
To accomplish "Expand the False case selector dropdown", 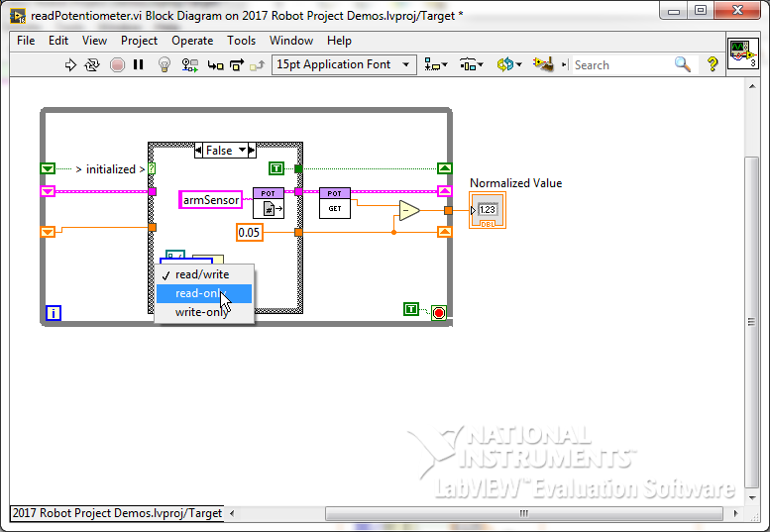I will [251, 151].
